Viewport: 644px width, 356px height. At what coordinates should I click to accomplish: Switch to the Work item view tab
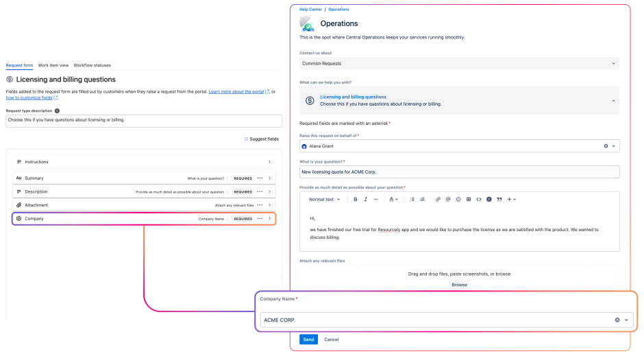click(x=53, y=65)
